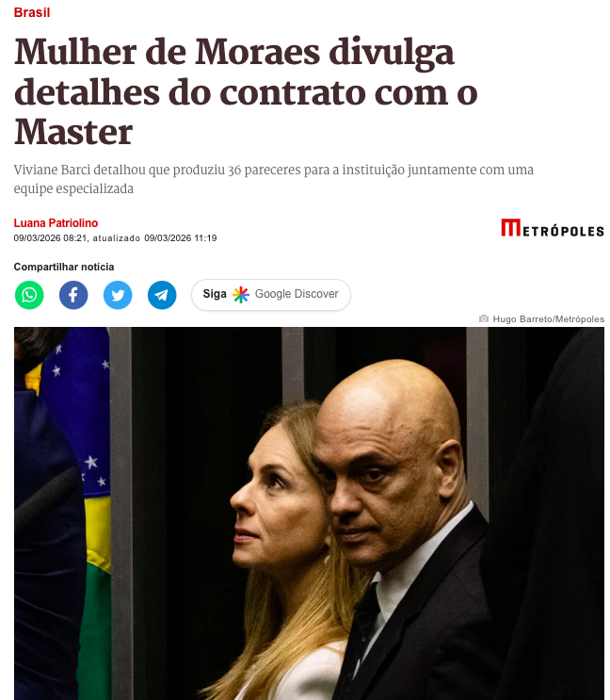Click the article headline about Moraes
This screenshot has width=610, height=700.
coord(246,91)
